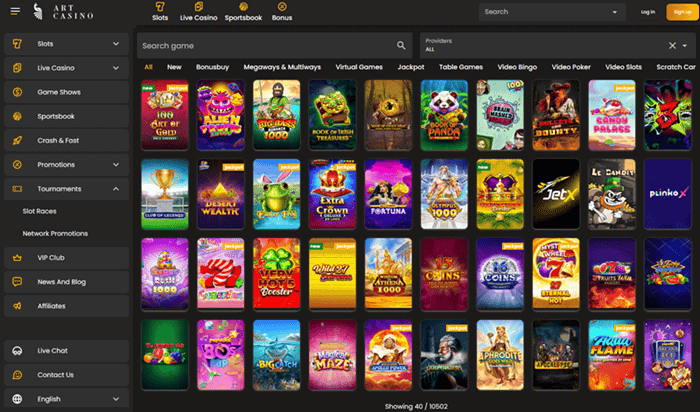Open the Bullets and Bounty game
The height and width of the screenshot is (412, 700).
point(556,115)
